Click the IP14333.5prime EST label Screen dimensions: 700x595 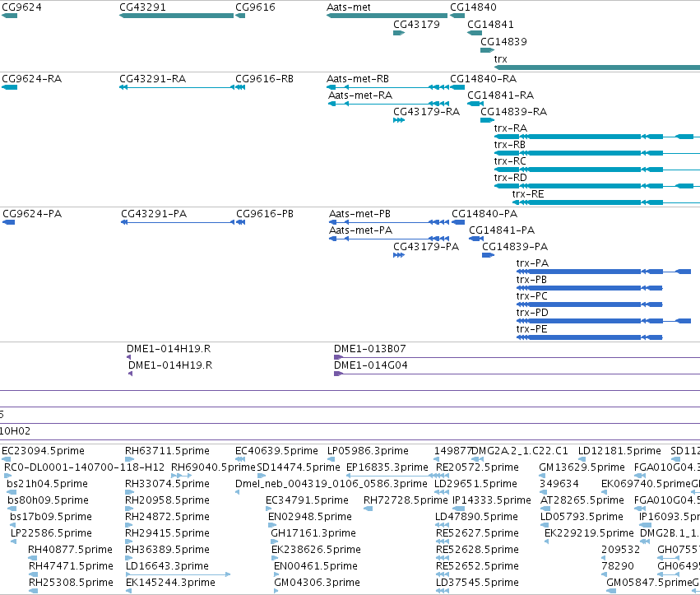tap(492, 500)
